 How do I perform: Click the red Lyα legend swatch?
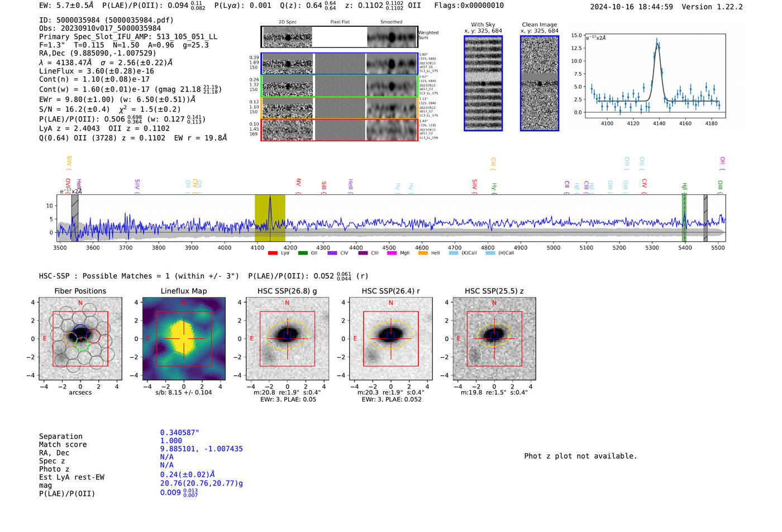point(273,253)
